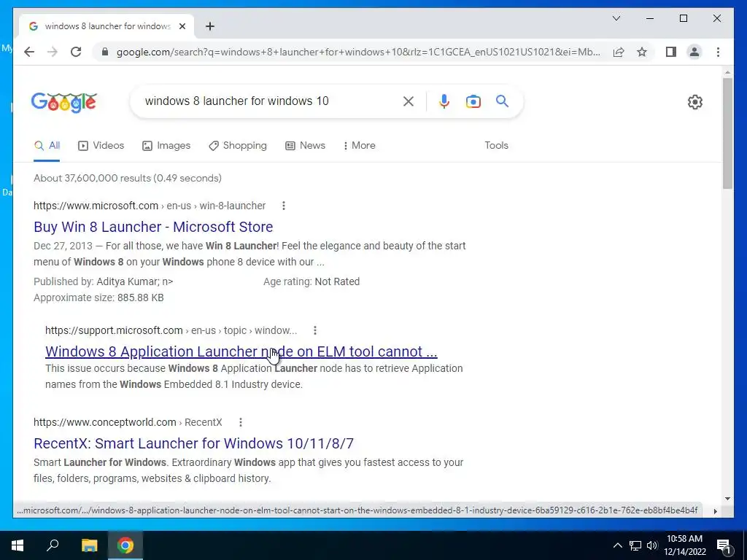Click the Chrome taskbar icon
This screenshot has height=560, width=747.
[x=125, y=545]
